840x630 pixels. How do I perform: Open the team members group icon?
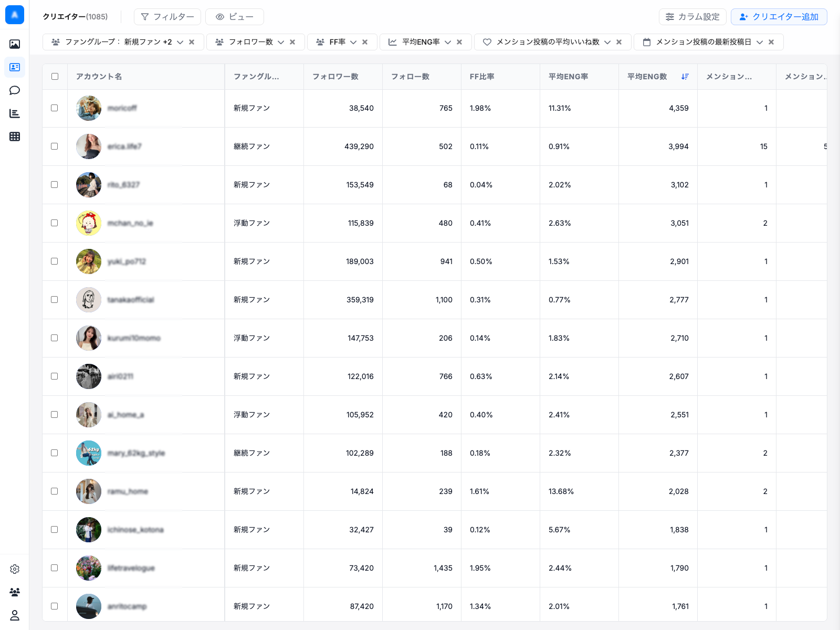tap(15, 592)
